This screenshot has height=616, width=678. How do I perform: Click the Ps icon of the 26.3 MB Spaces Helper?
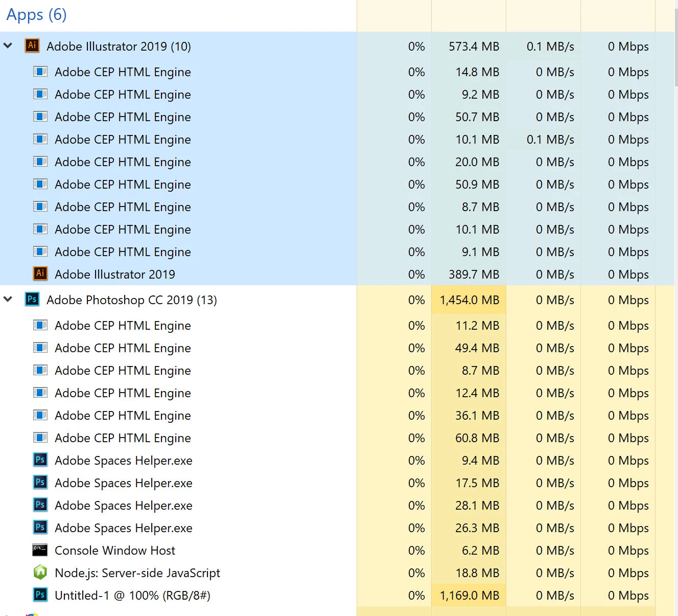(x=40, y=527)
